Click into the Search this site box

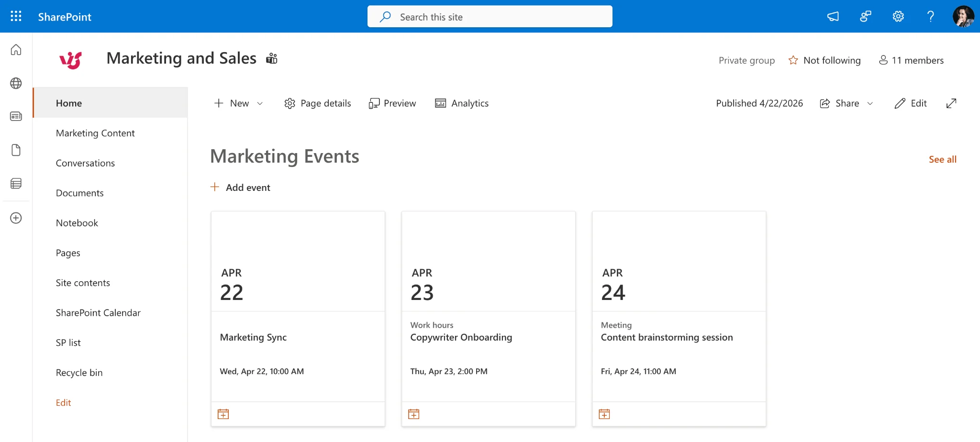[490, 17]
